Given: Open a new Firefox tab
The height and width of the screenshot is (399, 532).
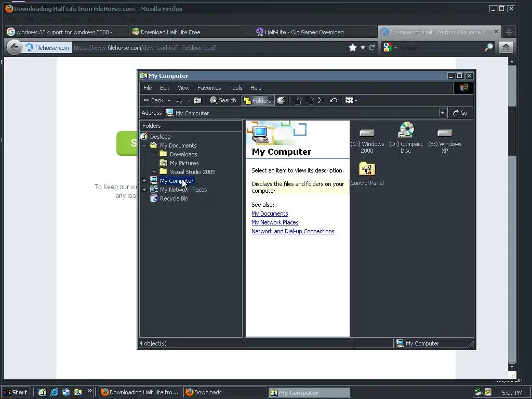Looking at the screenshot, I should click(509, 32).
